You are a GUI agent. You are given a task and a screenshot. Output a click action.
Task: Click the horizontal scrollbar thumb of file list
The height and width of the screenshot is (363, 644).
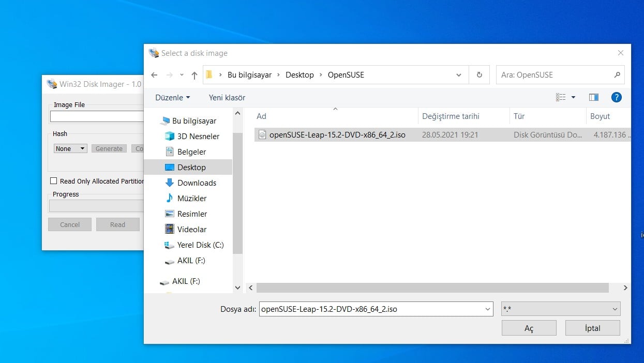click(432, 288)
